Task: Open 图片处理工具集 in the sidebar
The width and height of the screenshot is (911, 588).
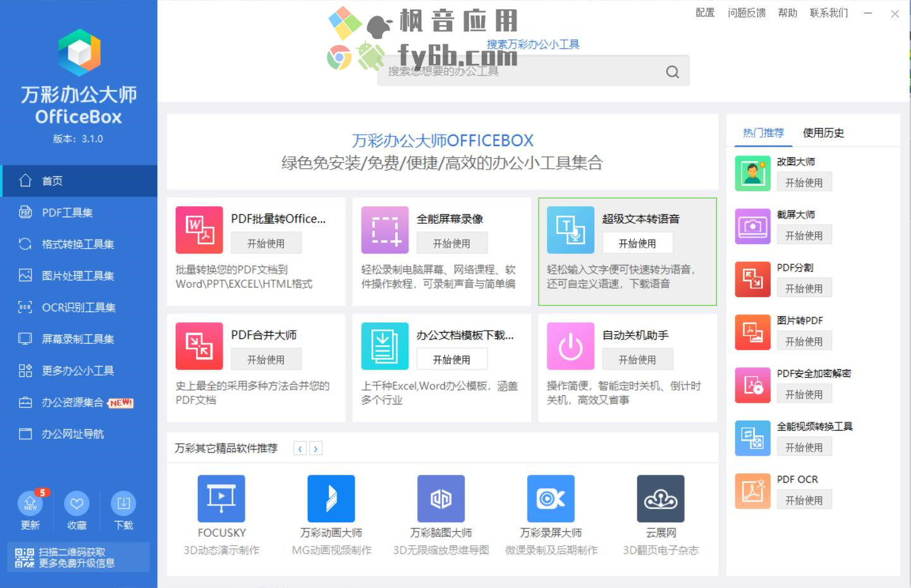Action: 78,276
